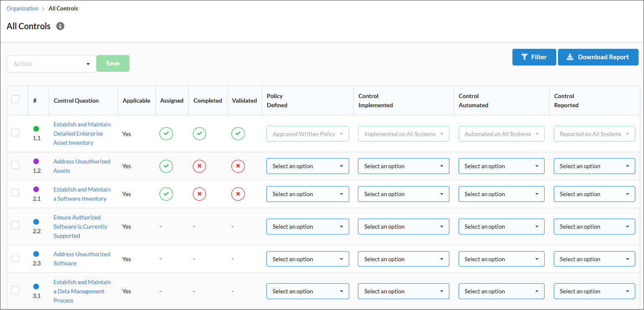Open the Implemented on All Systems dropdown
Image resolution: width=644 pixels, height=310 pixels.
pos(403,134)
